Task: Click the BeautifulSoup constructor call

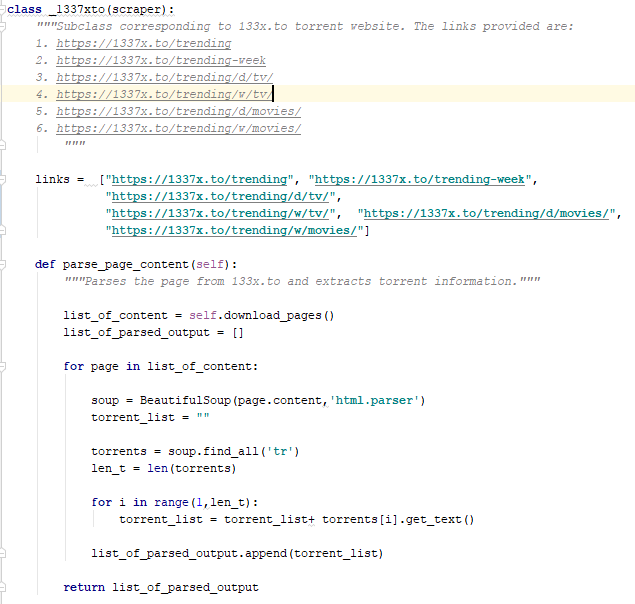Action: (282, 401)
